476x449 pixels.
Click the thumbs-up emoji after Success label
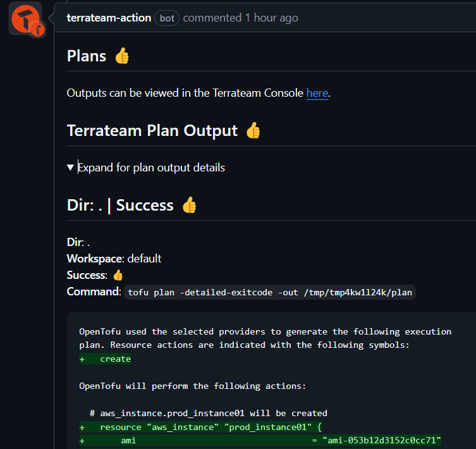[118, 275]
